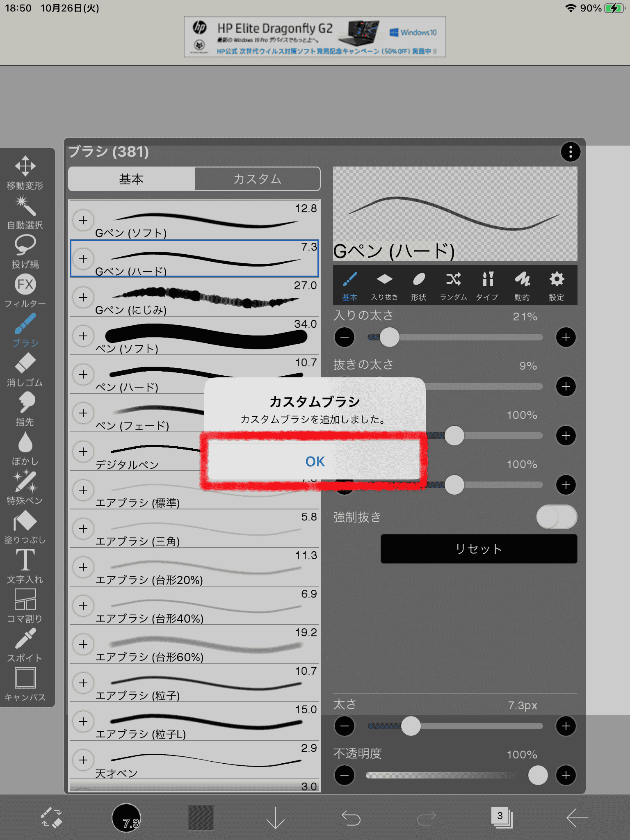Select the 自動選択 magic wand tool

click(25, 212)
